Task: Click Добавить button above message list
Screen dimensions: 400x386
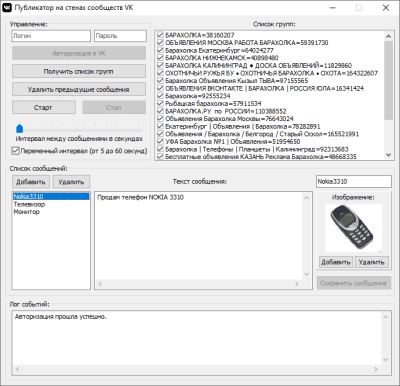Action: pos(31,182)
